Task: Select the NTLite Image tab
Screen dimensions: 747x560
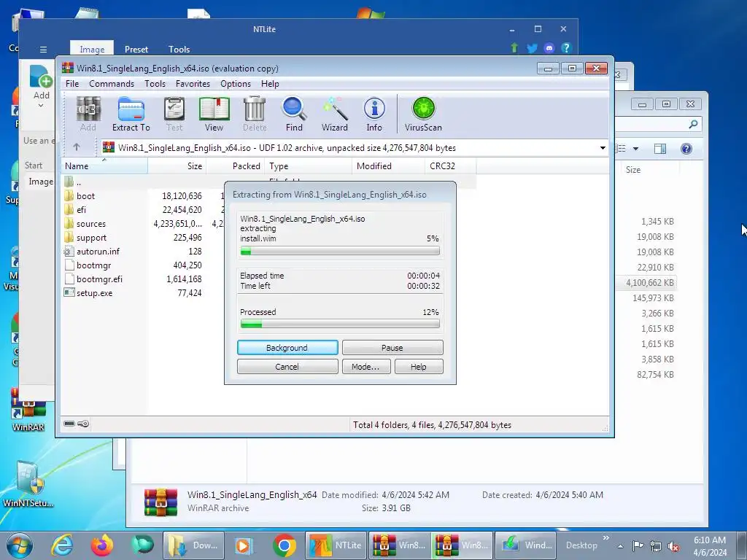Action: [x=92, y=49]
